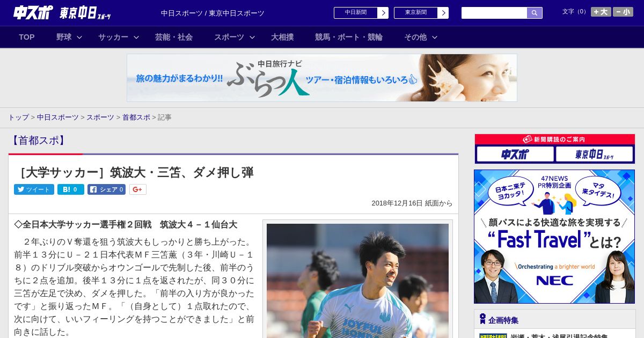The width and height of the screenshot is (644, 338).
Task: Open the その他 menu
Action: [x=415, y=37]
